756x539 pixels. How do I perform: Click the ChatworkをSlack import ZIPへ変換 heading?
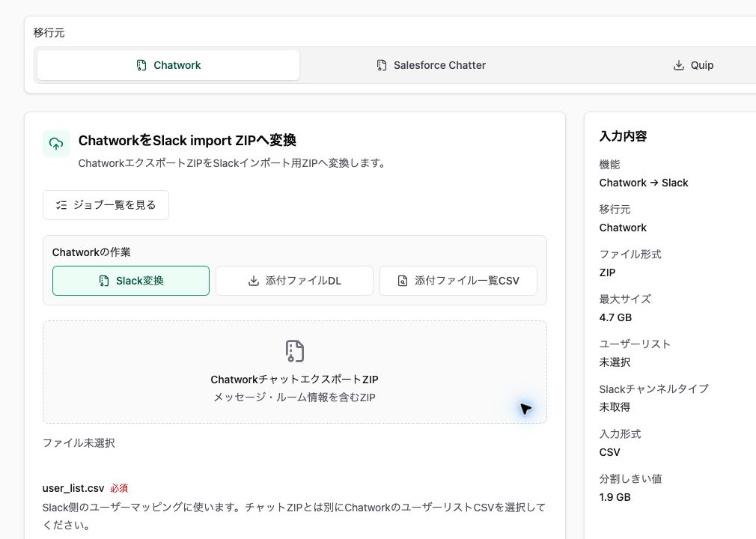click(x=187, y=140)
